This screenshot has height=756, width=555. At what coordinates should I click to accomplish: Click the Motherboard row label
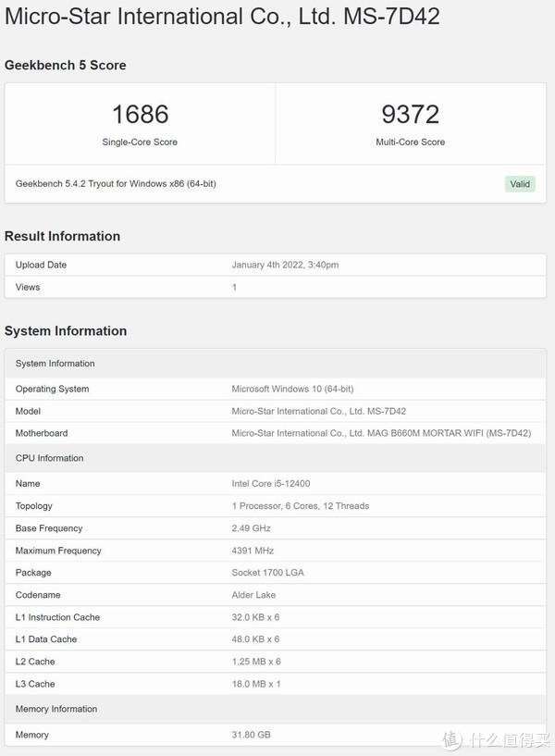tap(42, 433)
